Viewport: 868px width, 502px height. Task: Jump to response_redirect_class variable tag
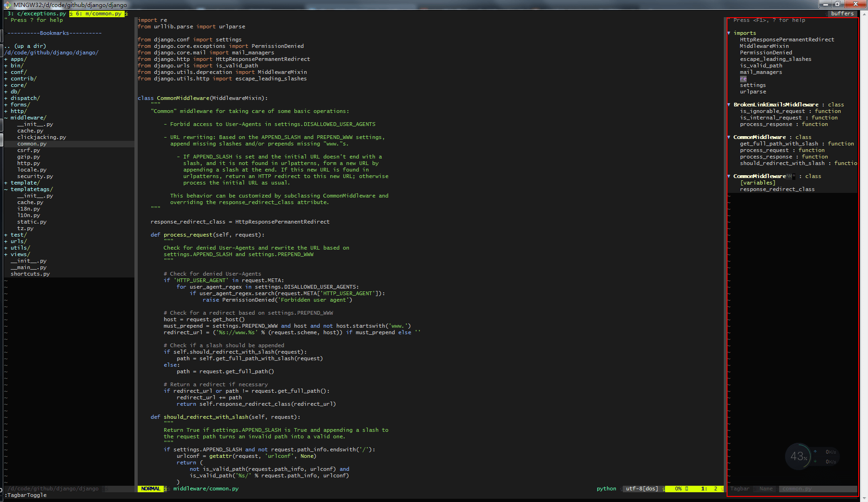pos(777,189)
